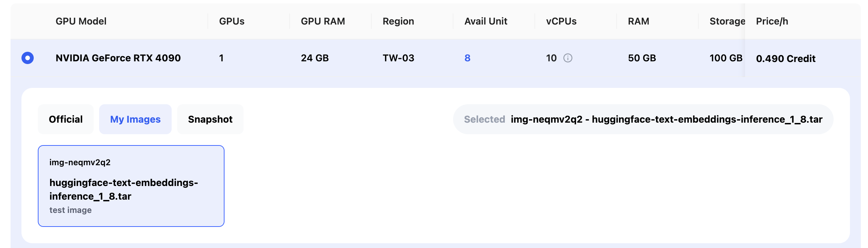The image size is (868, 248).
Task: Click the NVIDIA GeForce RTX 4090 model name
Action: tap(118, 58)
